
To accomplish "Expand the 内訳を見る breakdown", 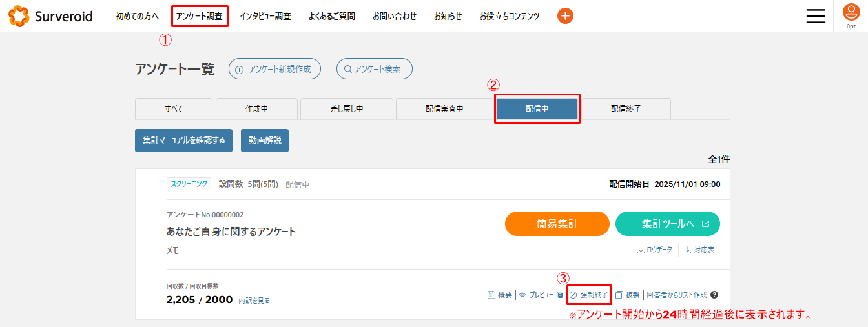I will click(254, 301).
